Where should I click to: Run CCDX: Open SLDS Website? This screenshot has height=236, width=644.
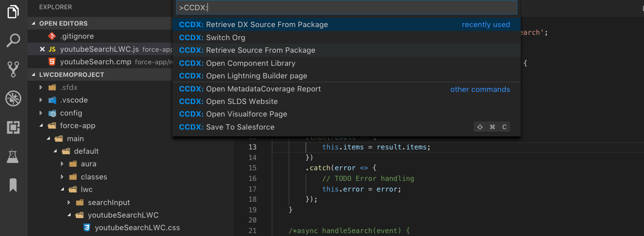346,102
